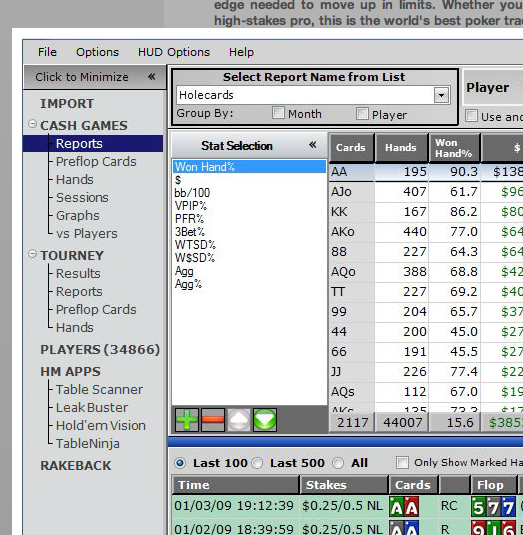Sort hand list by Time column header
The image size is (523, 535).
tap(235, 485)
